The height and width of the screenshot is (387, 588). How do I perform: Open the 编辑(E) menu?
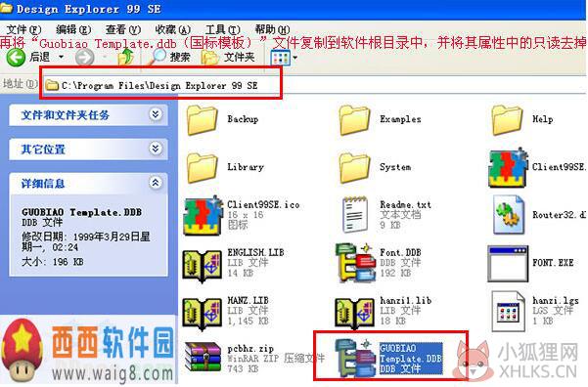[73, 29]
